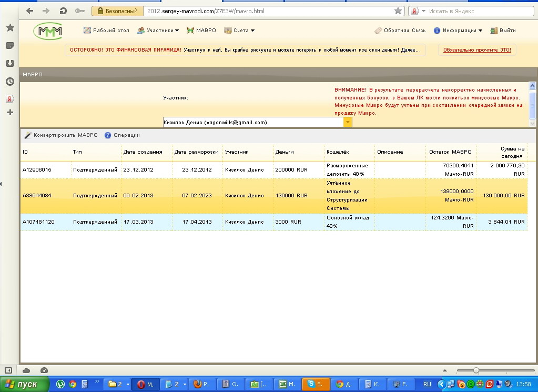Open Yandex search engine selector
The image size is (538, 392).
pos(417,11)
